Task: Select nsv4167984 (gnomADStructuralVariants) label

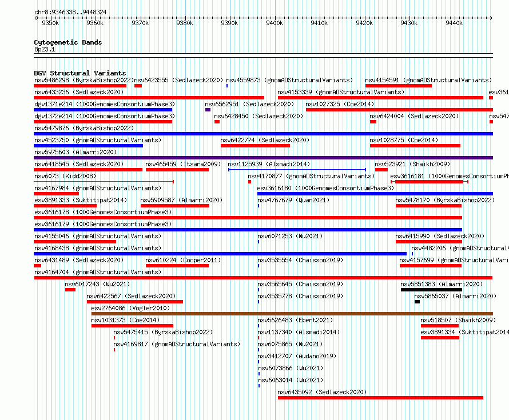Action: click(x=98, y=188)
